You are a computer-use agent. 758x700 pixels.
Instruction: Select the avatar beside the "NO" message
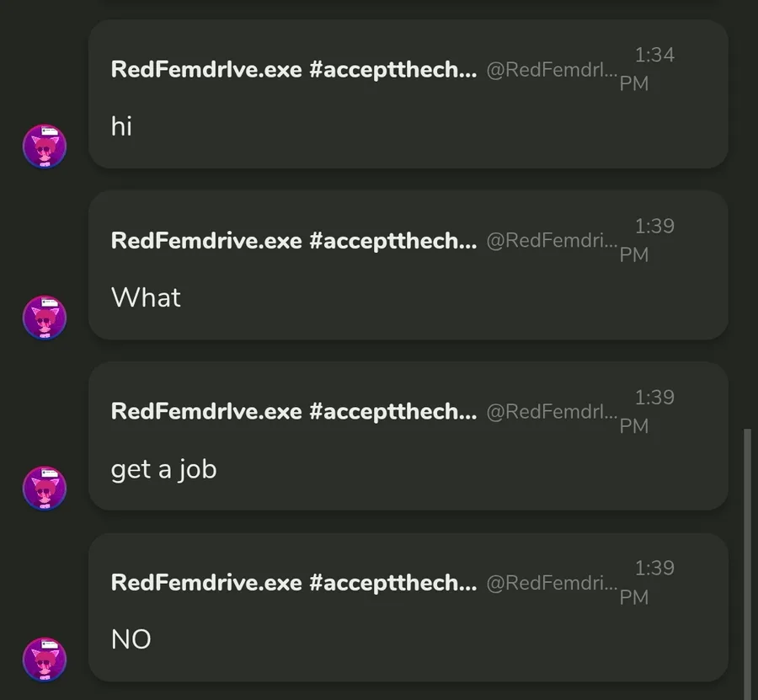tap(45, 660)
